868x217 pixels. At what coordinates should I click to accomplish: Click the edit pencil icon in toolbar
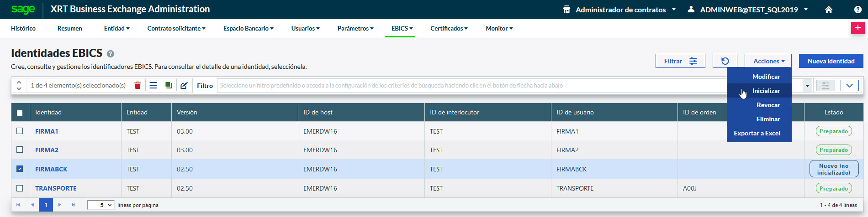tap(184, 85)
